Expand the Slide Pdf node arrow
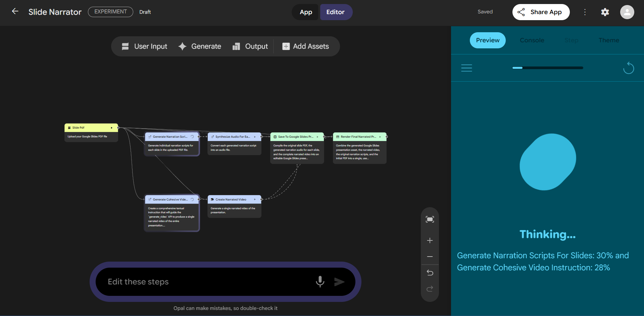The image size is (644, 316). [x=112, y=128]
